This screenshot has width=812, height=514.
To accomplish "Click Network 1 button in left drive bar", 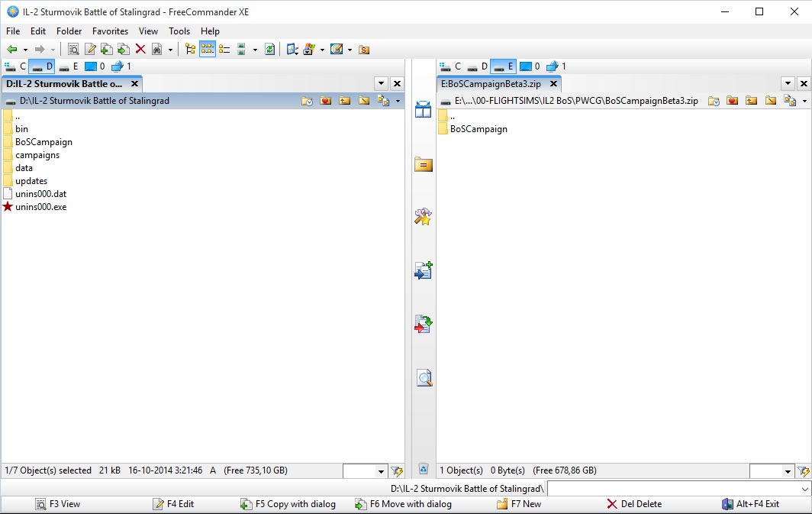I will tap(121, 66).
